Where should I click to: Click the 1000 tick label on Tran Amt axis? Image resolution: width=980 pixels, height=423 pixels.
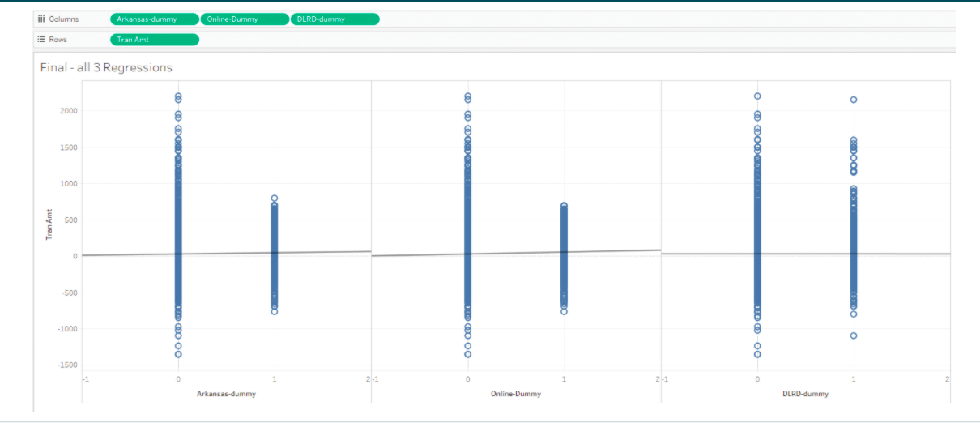(68, 184)
